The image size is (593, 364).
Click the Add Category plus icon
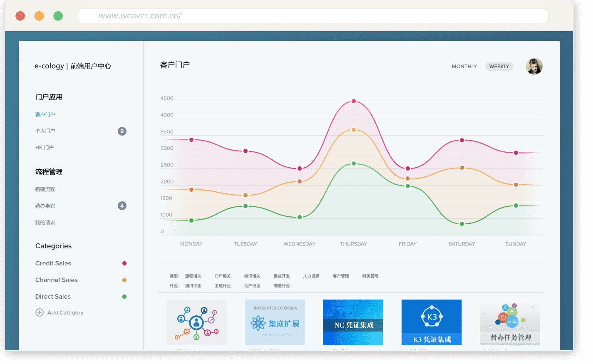pos(40,312)
